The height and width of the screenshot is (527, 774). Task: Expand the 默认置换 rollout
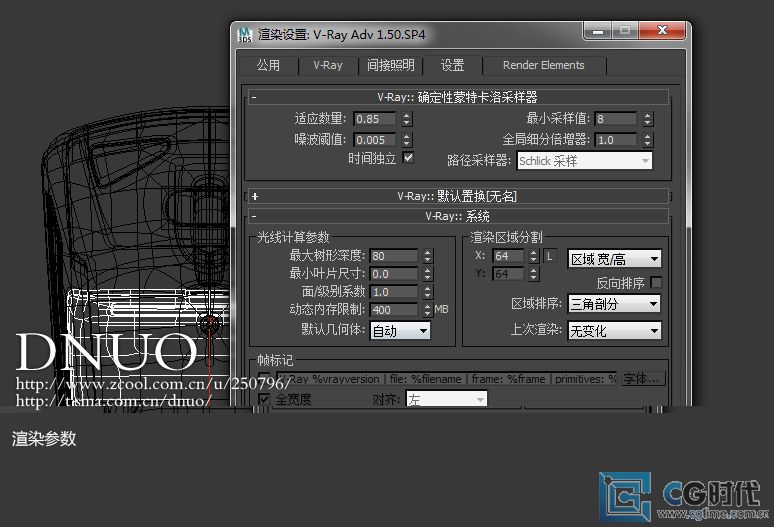coord(458,196)
